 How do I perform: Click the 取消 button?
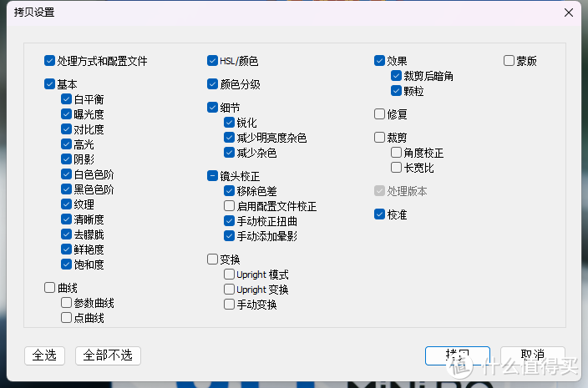pyautogui.click(x=533, y=355)
